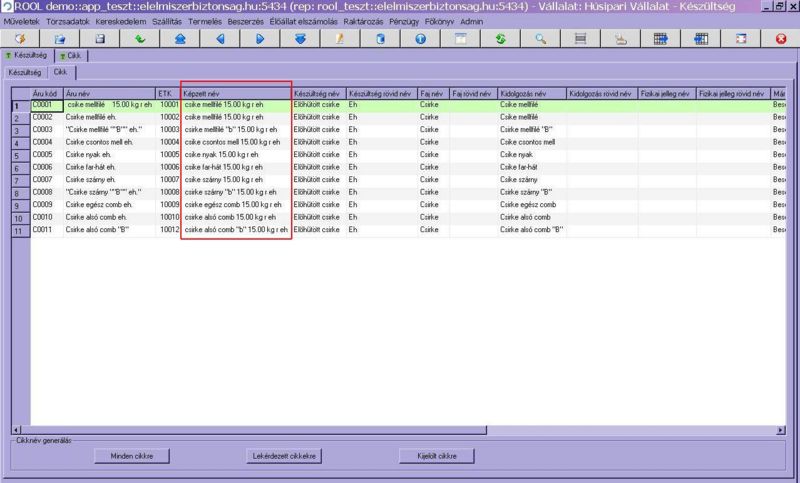The width and height of the screenshot is (800, 483).
Task: Open the Műveletek menu
Action: tap(21, 22)
